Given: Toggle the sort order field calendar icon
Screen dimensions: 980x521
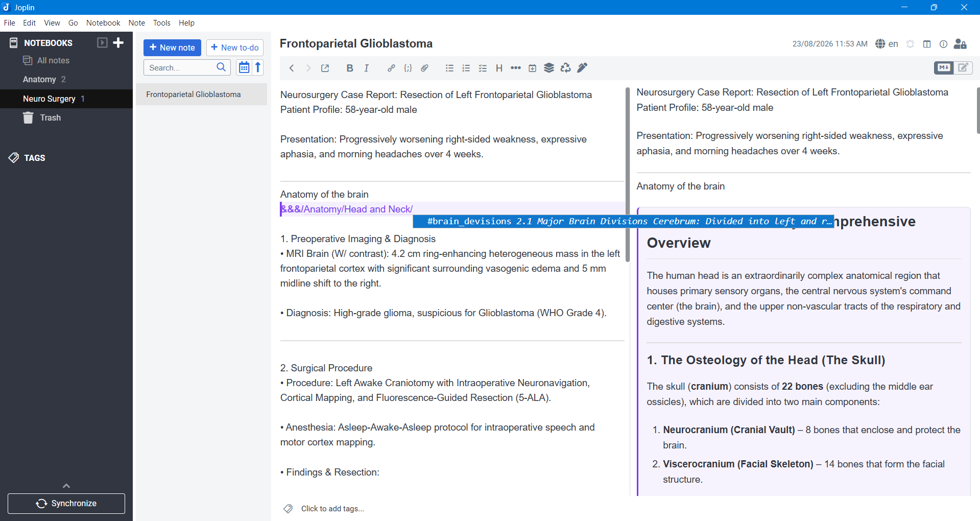Looking at the screenshot, I should click(x=244, y=67).
